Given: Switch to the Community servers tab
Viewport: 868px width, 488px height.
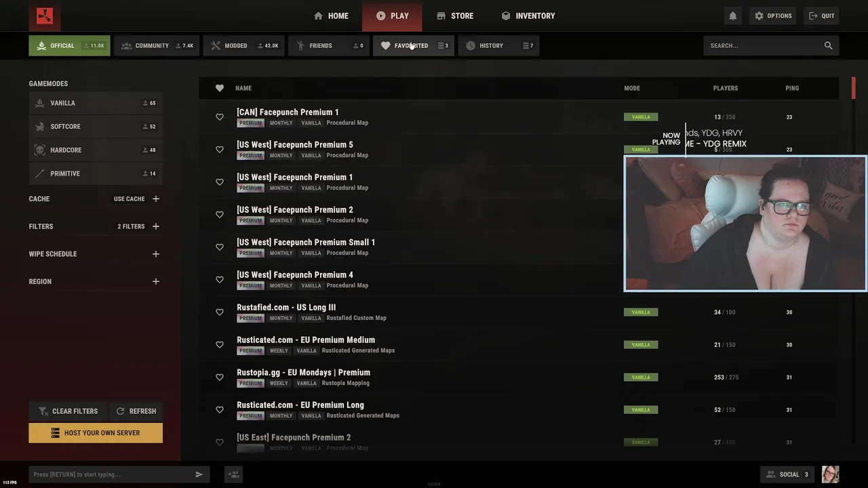Looking at the screenshot, I should (157, 45).
